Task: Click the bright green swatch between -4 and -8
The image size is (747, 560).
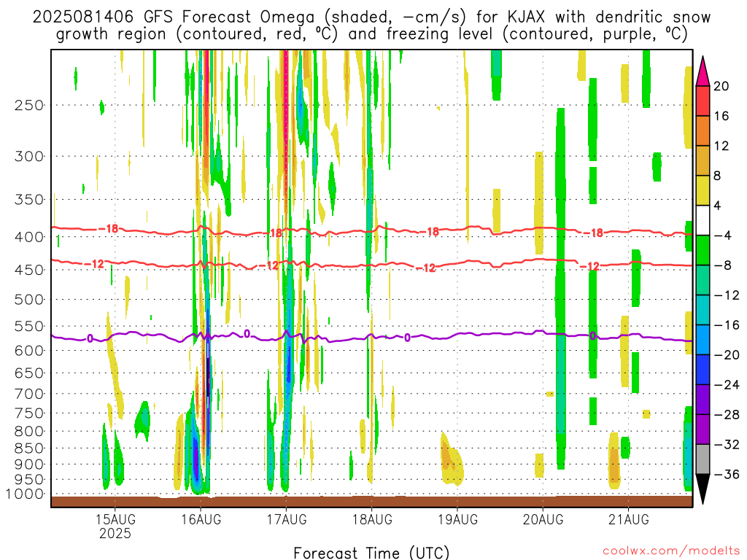Action: (x=703, y=251)
